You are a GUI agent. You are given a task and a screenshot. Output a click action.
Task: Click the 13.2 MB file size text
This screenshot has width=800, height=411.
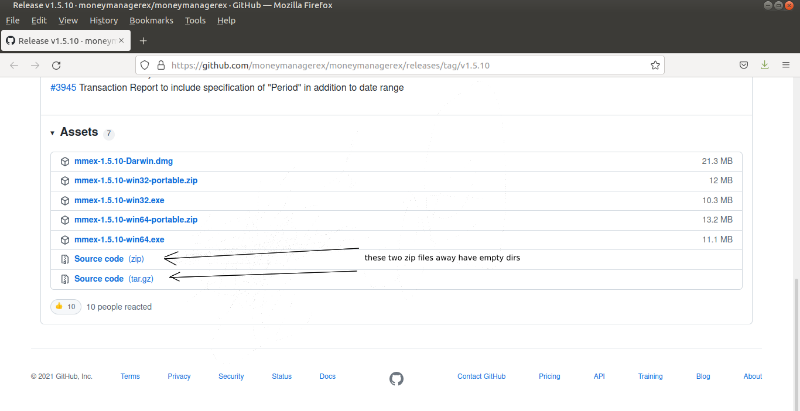(x=717, y=220)
